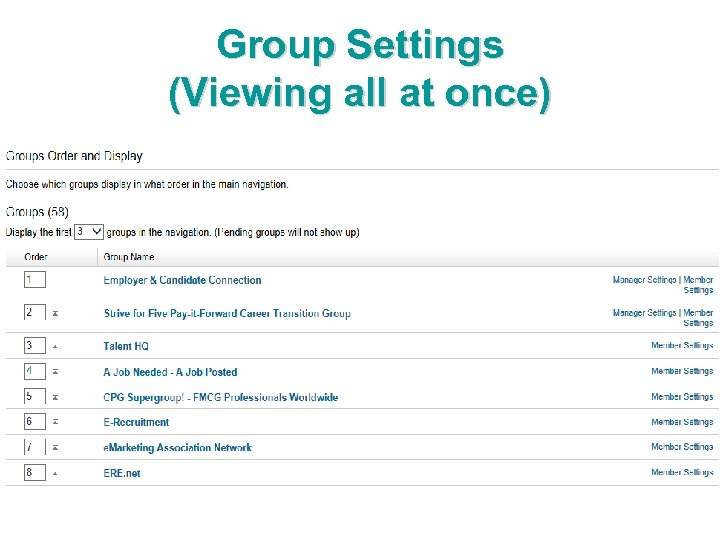Open the 'Display the first' groups count dropdown
720x540 pixels.
[89, 232]
